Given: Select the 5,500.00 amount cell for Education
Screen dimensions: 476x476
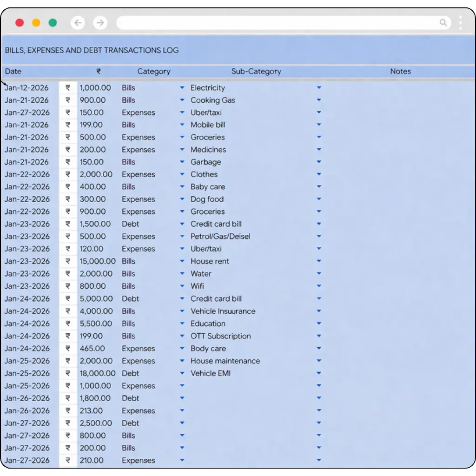Looking at the screenshot, I should tap(95, 324).
